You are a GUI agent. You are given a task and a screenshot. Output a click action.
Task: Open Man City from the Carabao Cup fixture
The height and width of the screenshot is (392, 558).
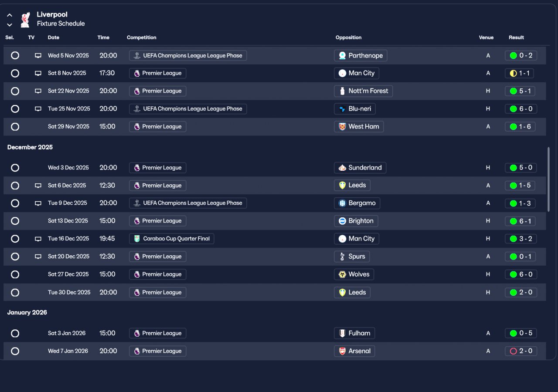point(357,239)
